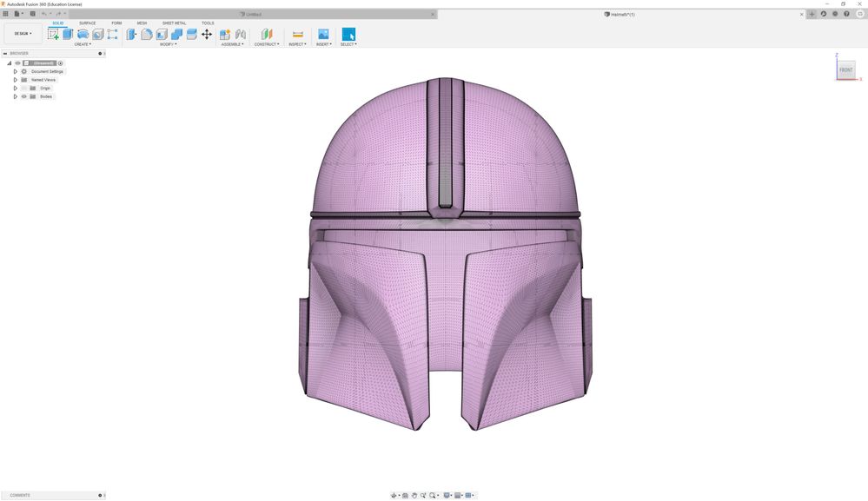This screenshot has height=501, width=868.
Task: Switch to the Solid tab
Action: tap(58, 23)
